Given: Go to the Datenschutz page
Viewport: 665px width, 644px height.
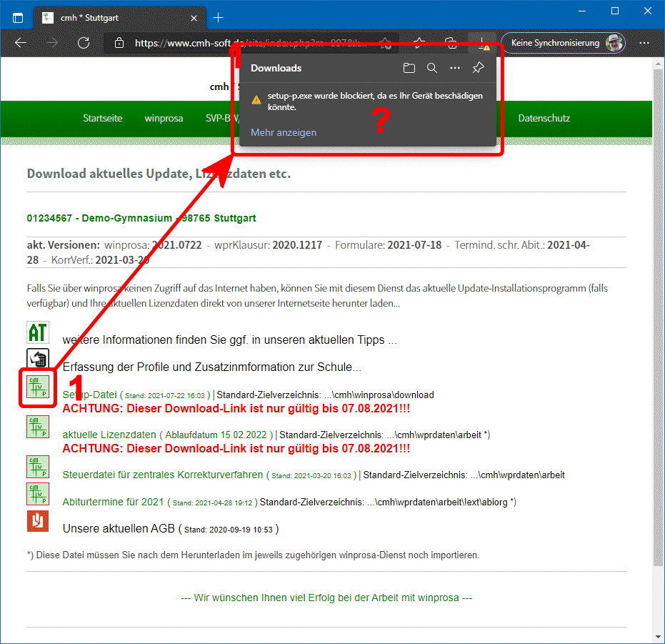Looking at the screenshot, I should tap(544, 119).
